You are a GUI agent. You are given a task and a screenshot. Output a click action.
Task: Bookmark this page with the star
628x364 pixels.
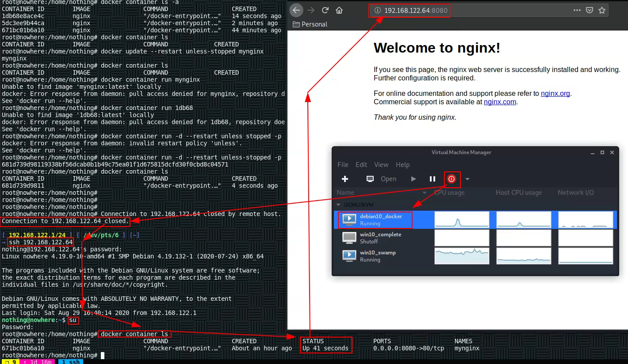tap(602, 10)
